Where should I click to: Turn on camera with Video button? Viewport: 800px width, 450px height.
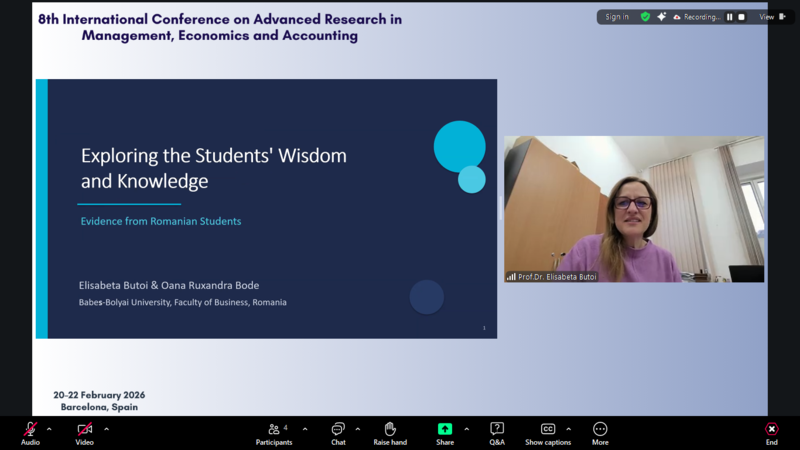pos(85,431)
